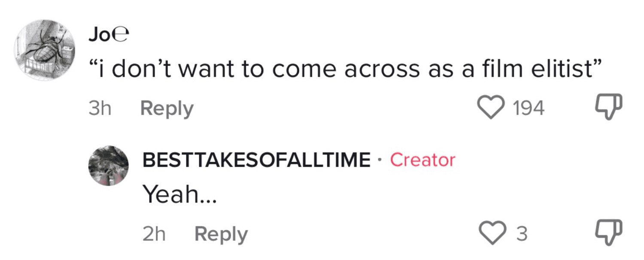The image size is (644, 260).
Task: Click the 3h timestamp on Joe's comment
Action: click(x=100, y=109)
